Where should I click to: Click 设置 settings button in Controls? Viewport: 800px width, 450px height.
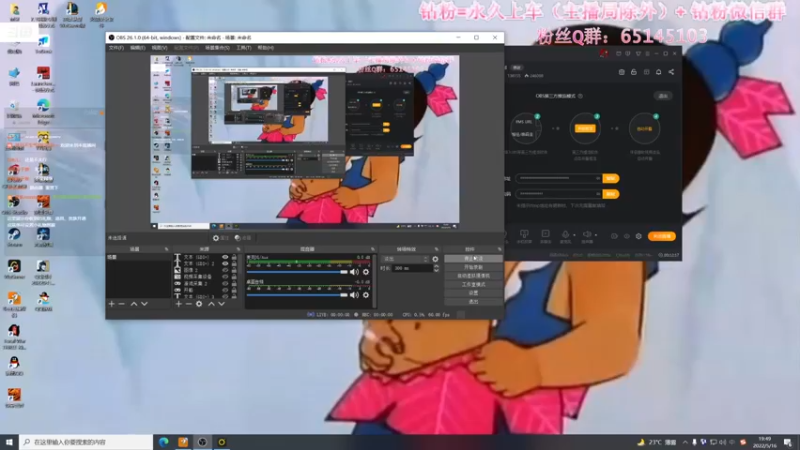coord(473,293)
